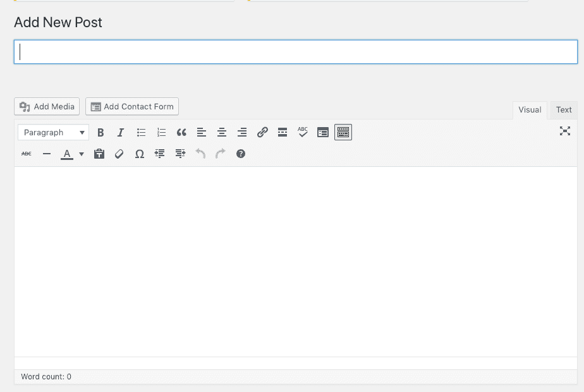Insert a horizontal line
This screenshot has width=584, height=392.
tap(47, 154)
